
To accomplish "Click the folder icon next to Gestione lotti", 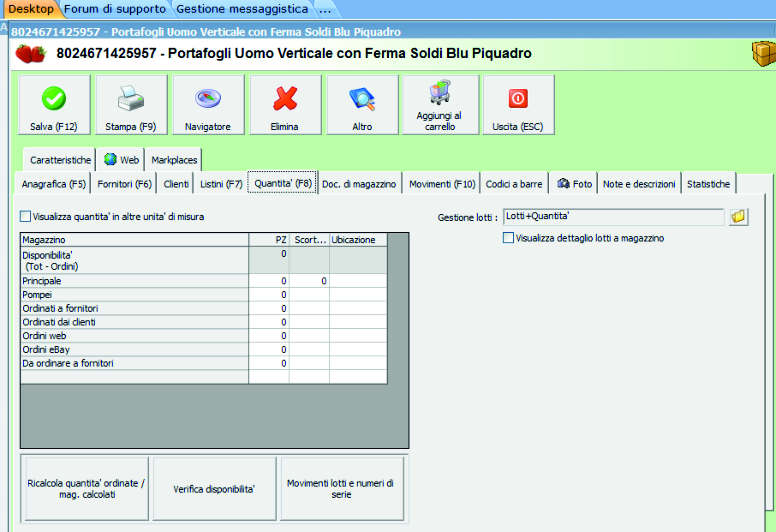I will coord(738,217).
